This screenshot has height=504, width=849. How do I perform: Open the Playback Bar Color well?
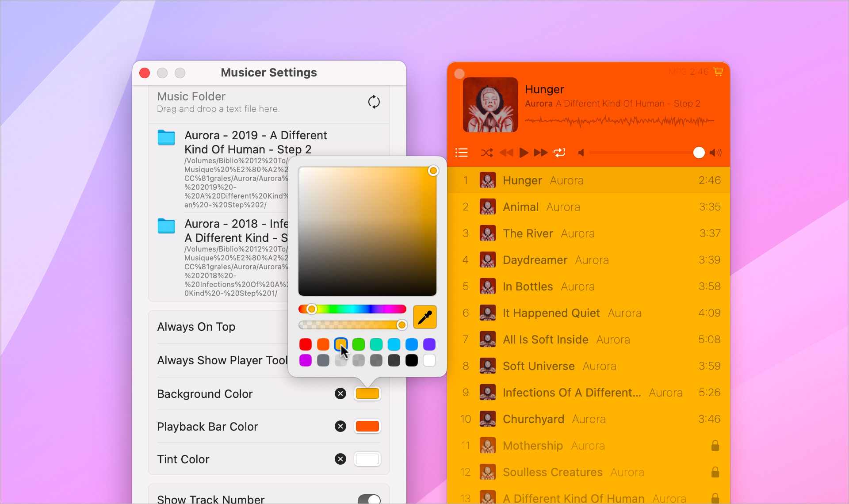(367, 426)
